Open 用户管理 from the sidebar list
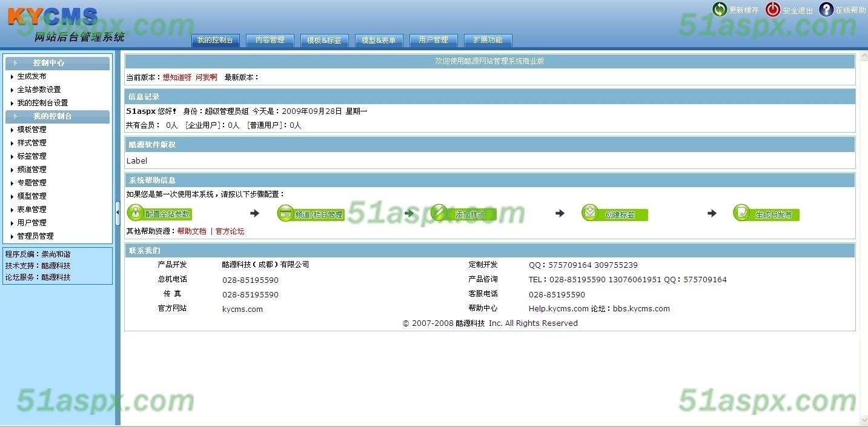This screenshot has height=427, width=868. click(x=31, y=223)
